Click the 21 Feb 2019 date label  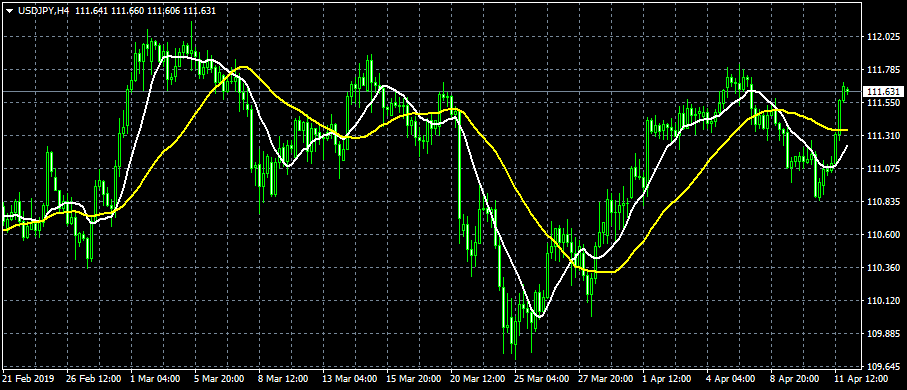point(28,379)
